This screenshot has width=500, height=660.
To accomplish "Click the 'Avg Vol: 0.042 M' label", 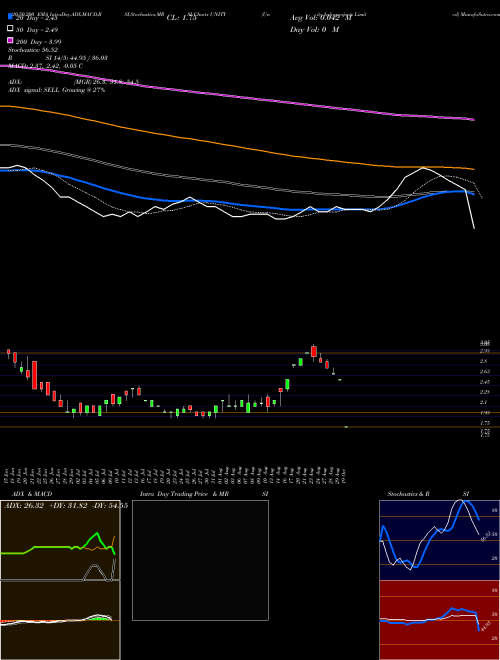I will (320, 18).
